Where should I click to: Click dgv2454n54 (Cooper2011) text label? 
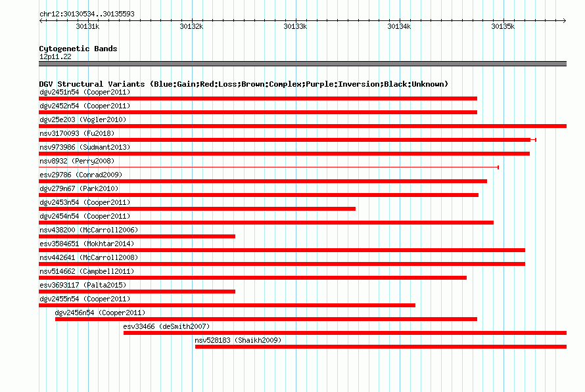(85, 216)
